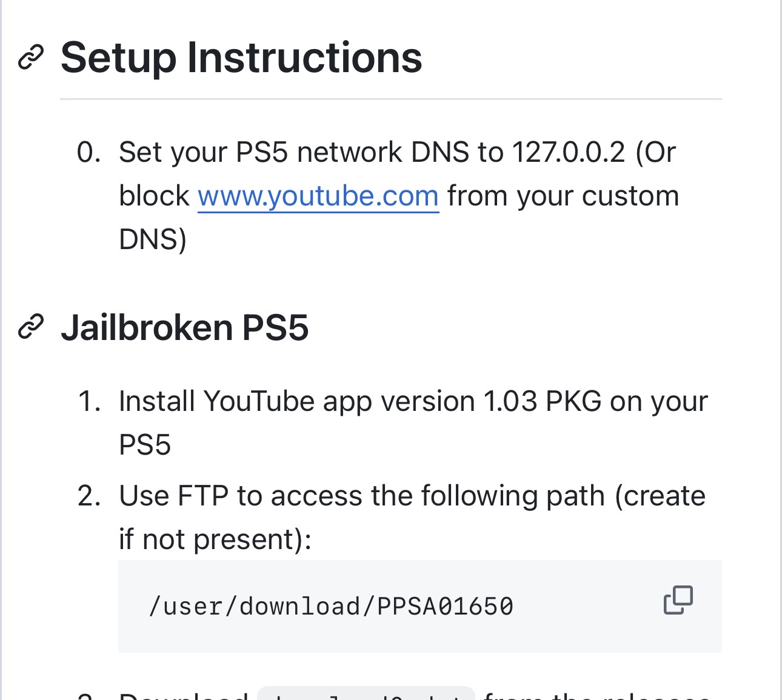
Task: Click the "if not present):" text line
Action: [215, 539]
